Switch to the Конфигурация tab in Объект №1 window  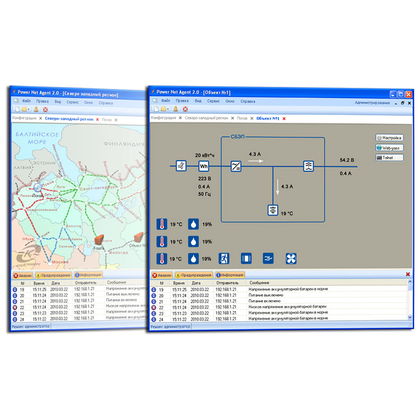(x=163, y=118)
